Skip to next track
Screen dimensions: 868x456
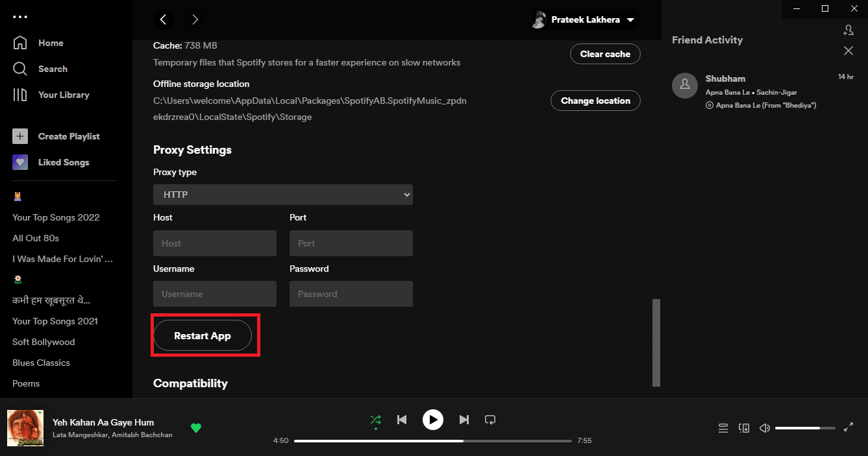464,420
